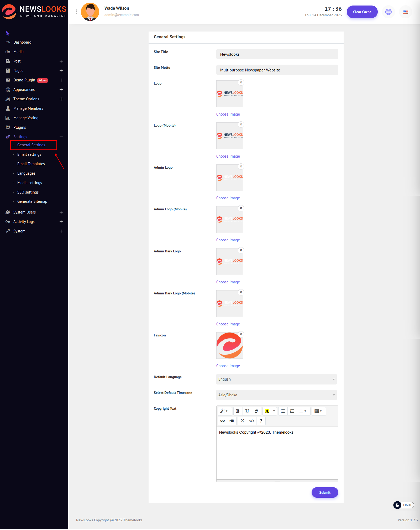
Task: Go to SEO settings menu item
Action: [28, 192]
